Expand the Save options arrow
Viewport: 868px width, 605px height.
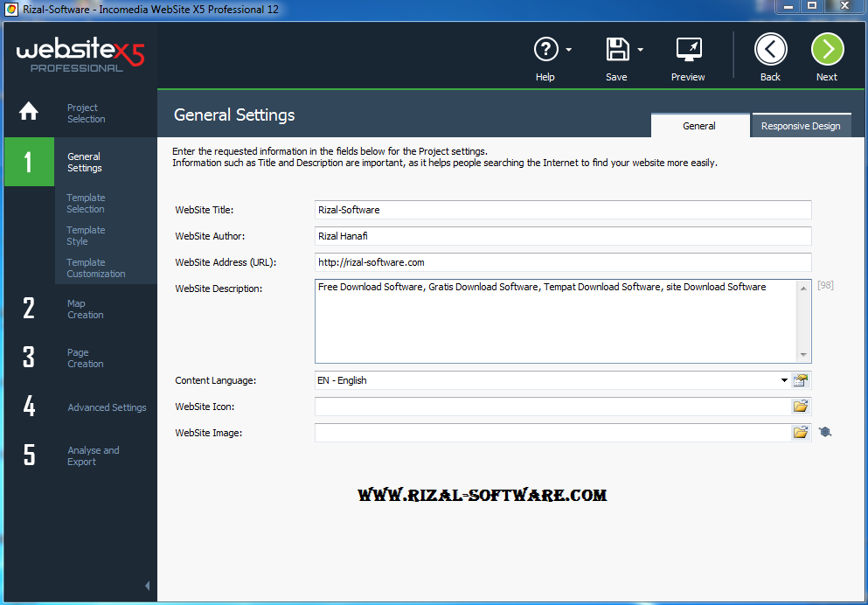click(641, 50)
